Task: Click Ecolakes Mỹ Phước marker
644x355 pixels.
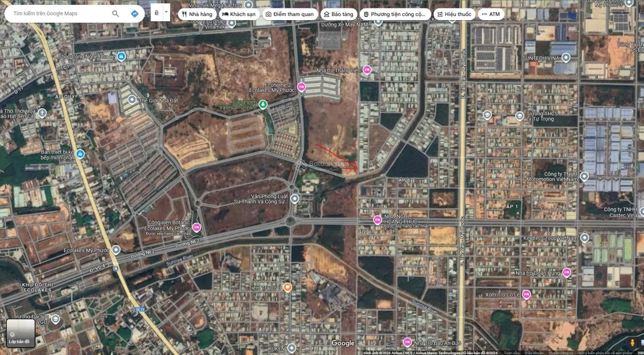Action: point(116,250)
